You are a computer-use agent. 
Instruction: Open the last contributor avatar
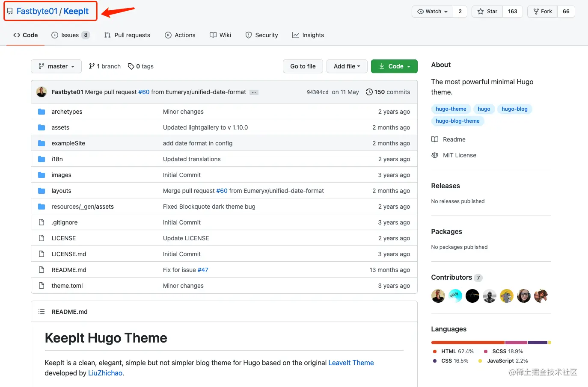[x=541, y=296]
